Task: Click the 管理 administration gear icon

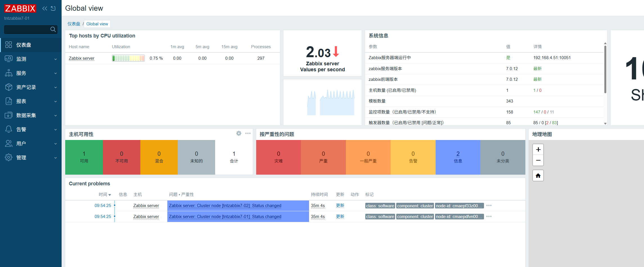Action: pyautogui.click(x=9, y=157)
